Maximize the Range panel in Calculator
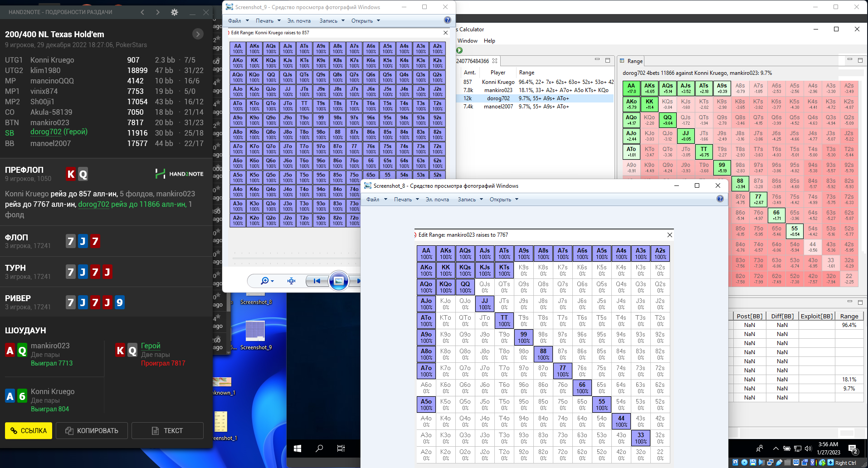Screen dimensions: 868x468 click(860, 59)
